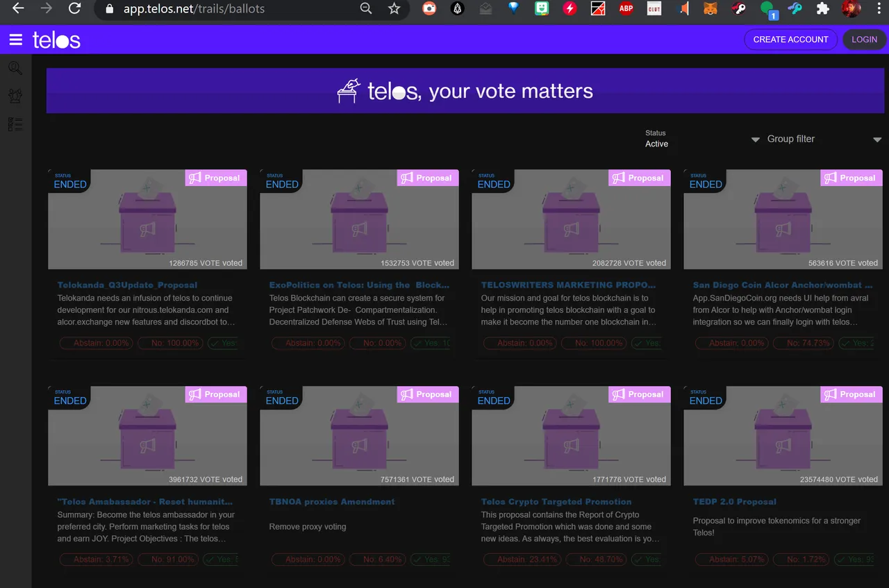Click the No: 6.40% chip on TBNOA card
This screenshot has height=588, width=889.
pos(377,560)
